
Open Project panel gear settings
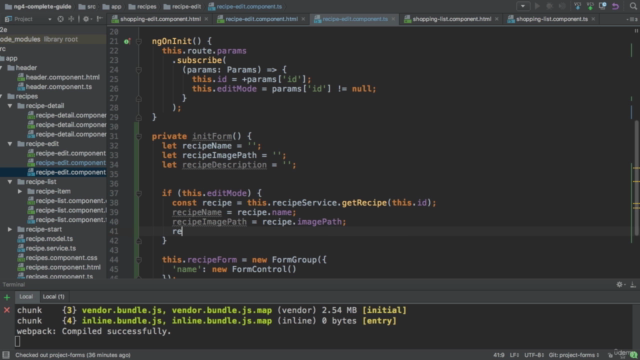click(86, 19)
